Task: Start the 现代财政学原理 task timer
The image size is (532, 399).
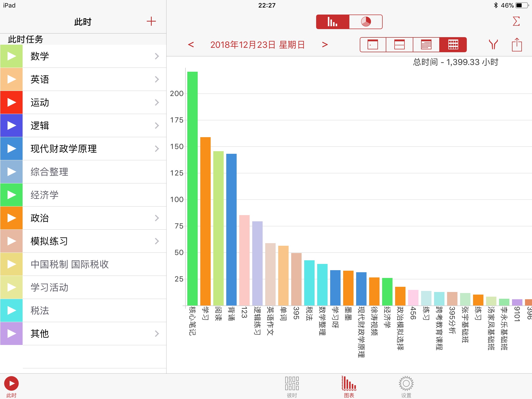Action: (x=11, y=149)
